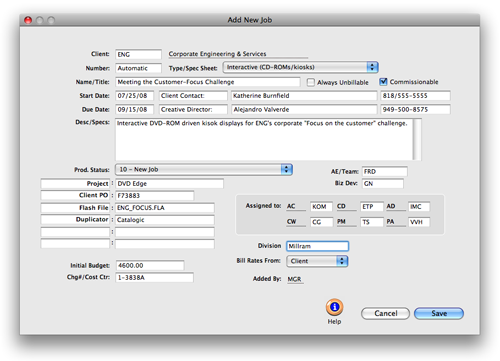Click the DVD Edge project field
This screenshot has width=500, height=361.
tap(169, 184)
